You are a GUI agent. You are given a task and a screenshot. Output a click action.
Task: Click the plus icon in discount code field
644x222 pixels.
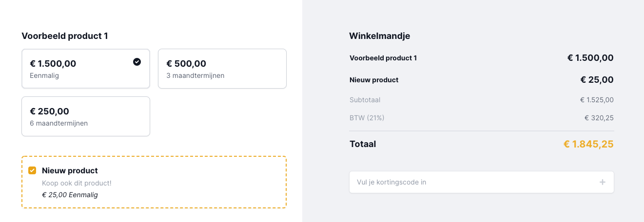[x=603, y=182]
